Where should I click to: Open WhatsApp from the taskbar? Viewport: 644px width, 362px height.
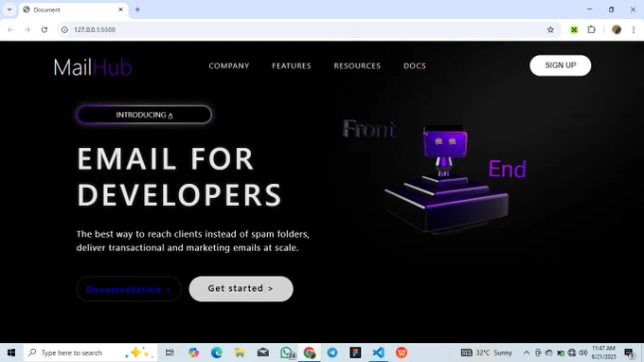(287, 353)
